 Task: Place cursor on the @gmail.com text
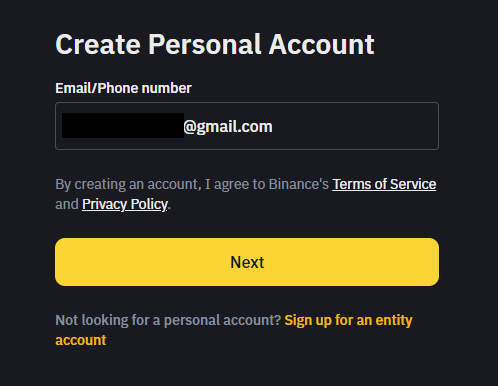pyautogui.click(x=228, y=127)
